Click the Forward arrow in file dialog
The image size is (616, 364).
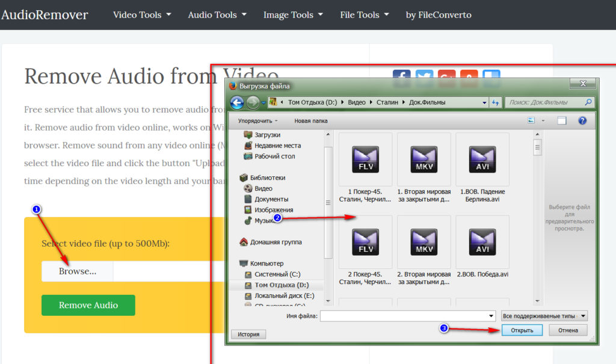253,103
